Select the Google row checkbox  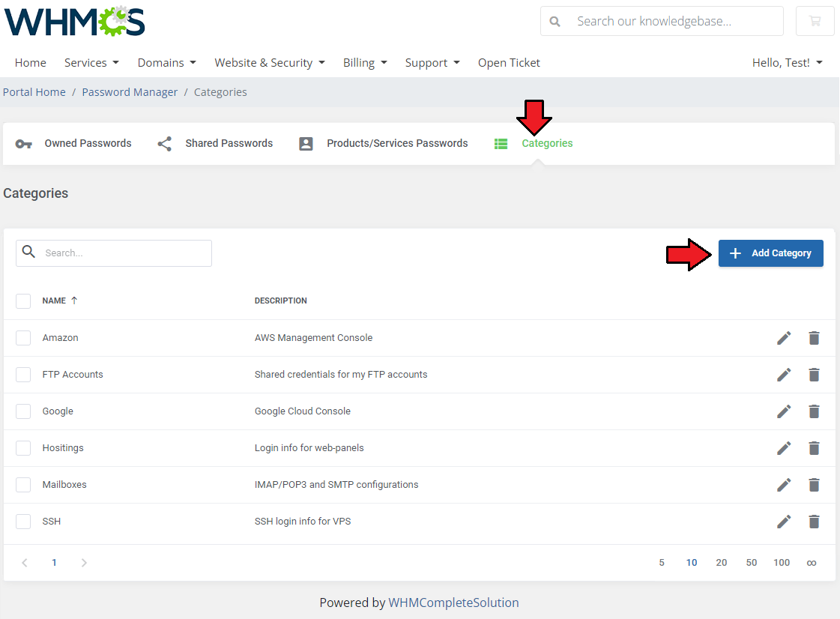pyautogui.click(x=23, y=411)
